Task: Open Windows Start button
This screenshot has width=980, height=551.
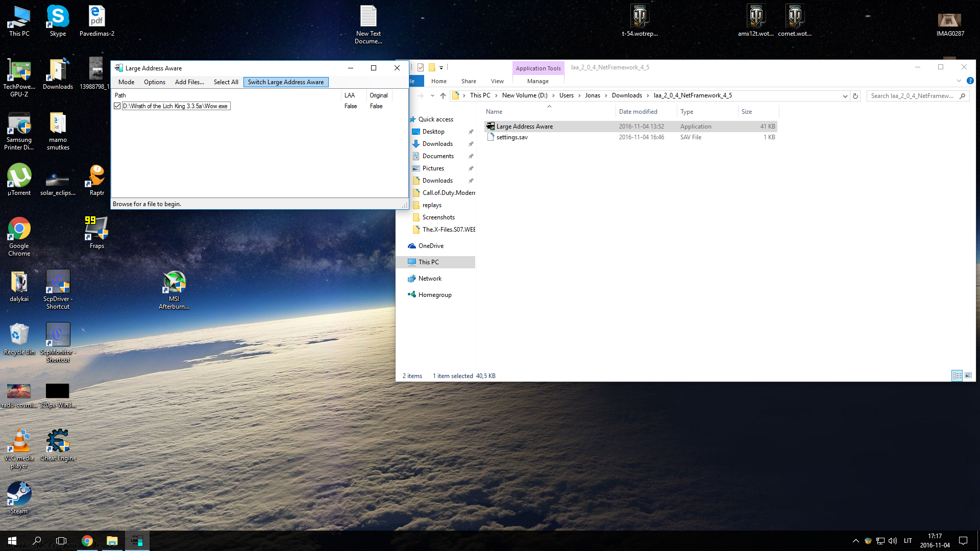Action: 12,541
